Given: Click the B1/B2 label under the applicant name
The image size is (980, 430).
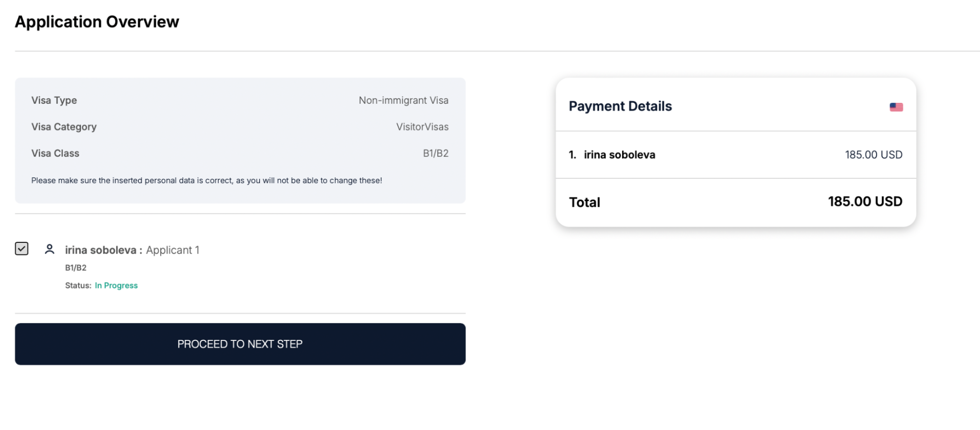Looking at the screenshot, I should [75, 268].
